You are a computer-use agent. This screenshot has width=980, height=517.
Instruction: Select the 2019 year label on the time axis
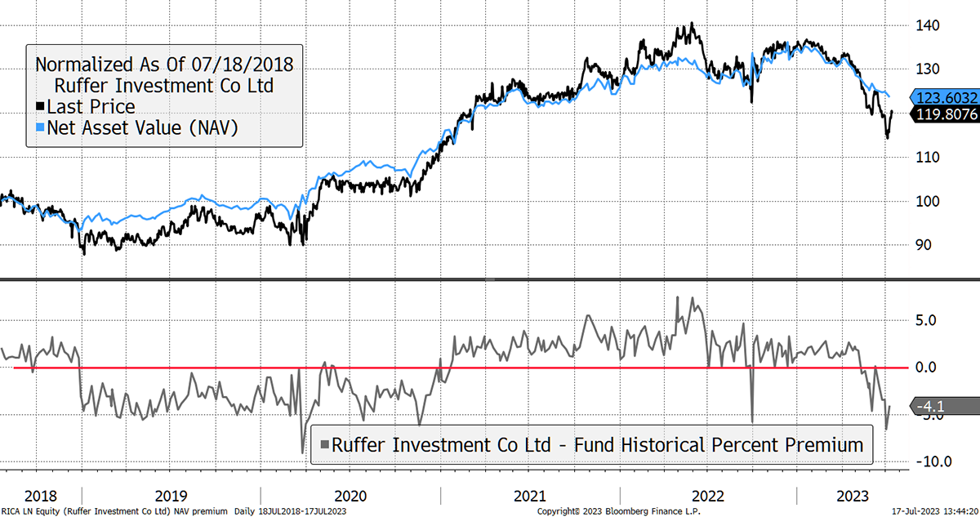click(171, 497)
